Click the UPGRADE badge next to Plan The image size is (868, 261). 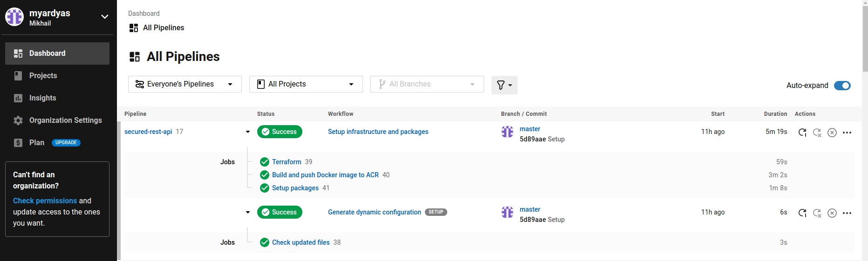click(66, 143)
